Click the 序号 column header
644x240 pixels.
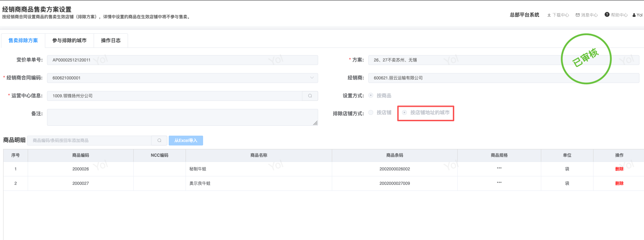click(15, 155)
